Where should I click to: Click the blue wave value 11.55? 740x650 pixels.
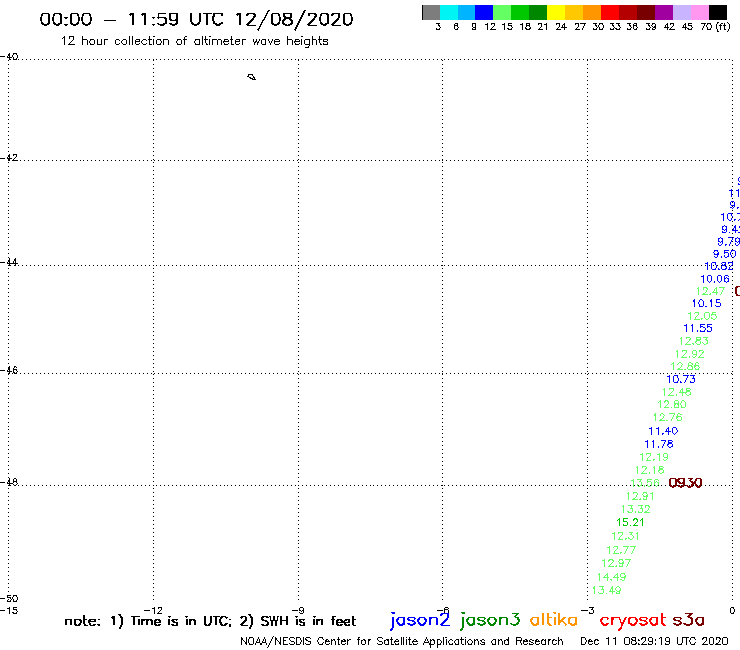[698, 329]
